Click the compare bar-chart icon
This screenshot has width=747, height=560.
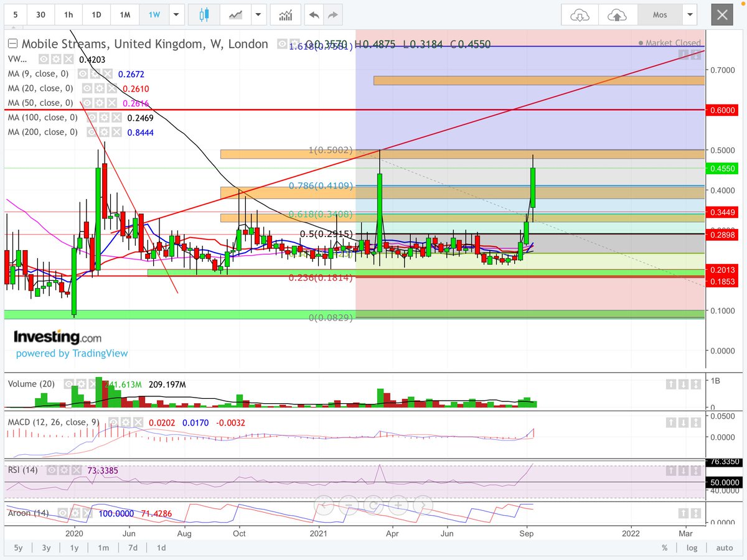coord(286,14)
